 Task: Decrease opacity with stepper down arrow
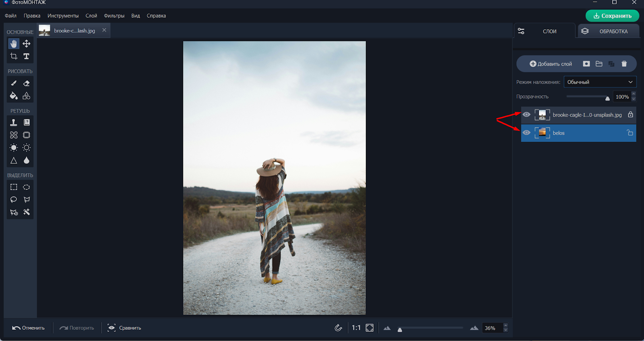(x=634, y=99)
